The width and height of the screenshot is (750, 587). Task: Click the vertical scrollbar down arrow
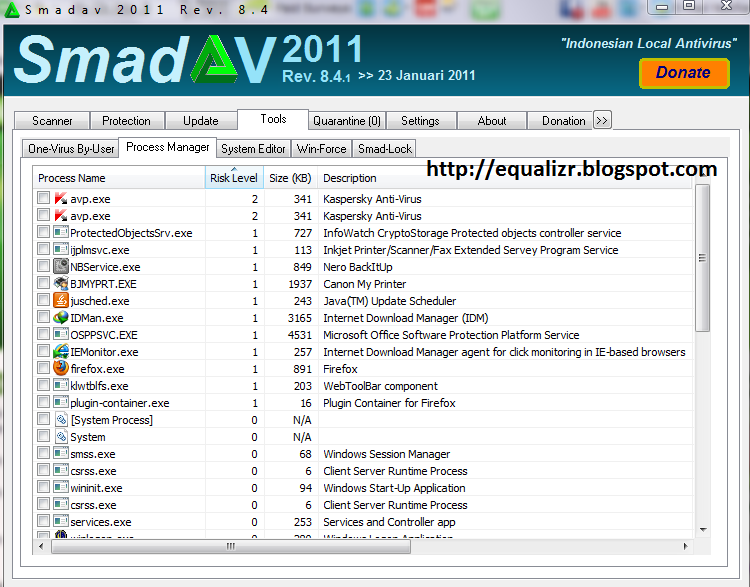click(703, 529)
